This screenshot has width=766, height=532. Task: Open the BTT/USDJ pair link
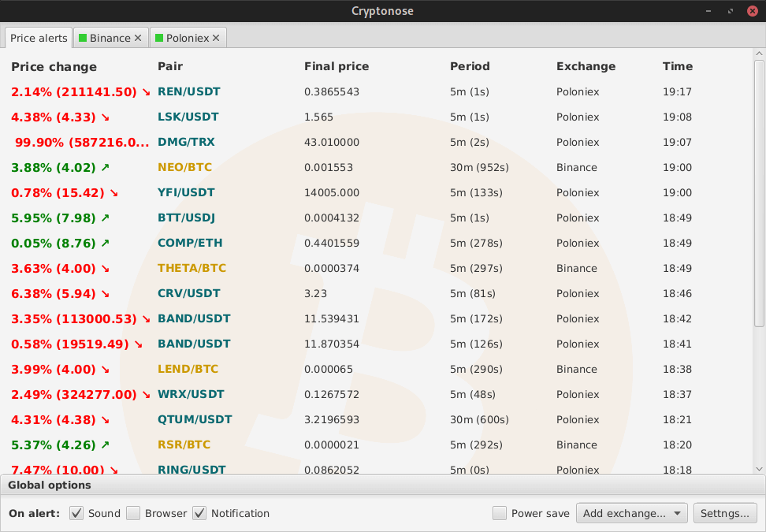coord(186,218)
